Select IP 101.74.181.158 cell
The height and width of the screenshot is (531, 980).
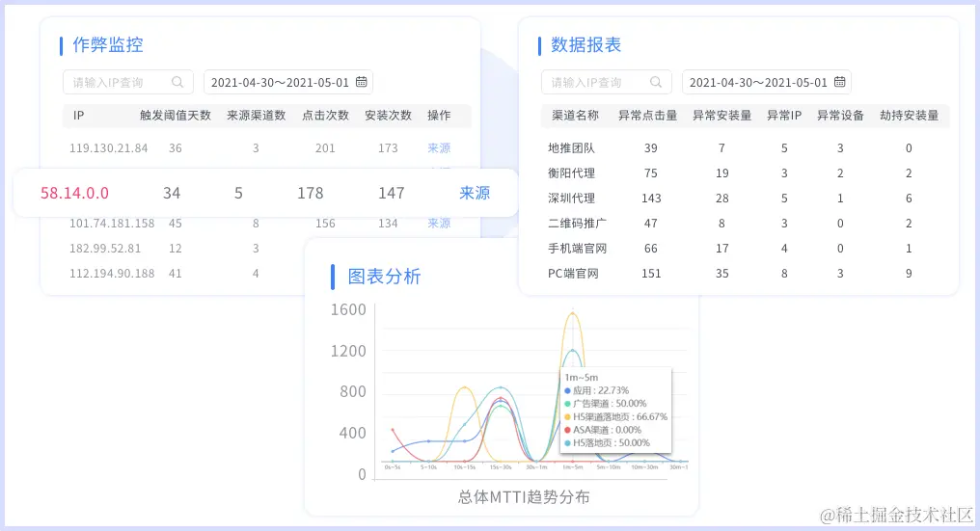pos(112,223)
